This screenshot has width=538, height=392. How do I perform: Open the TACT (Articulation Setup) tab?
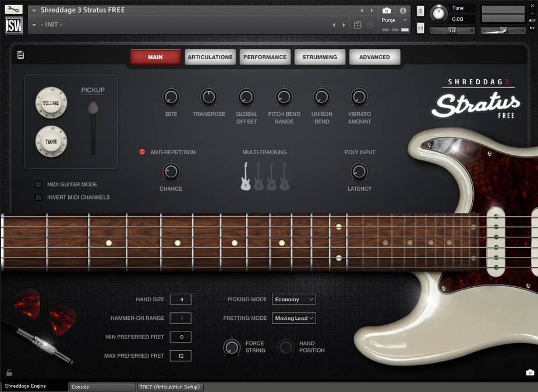170,387
